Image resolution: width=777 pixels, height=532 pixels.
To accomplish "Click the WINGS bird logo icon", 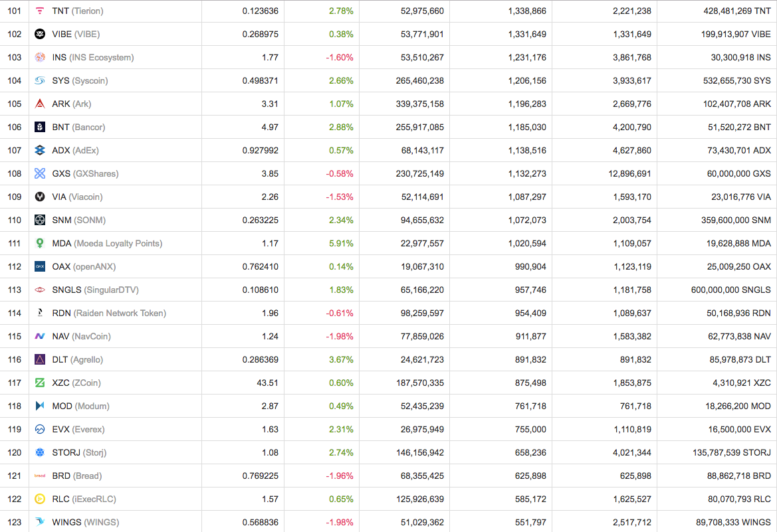I will pyautogui.click(x=40, y=522).
